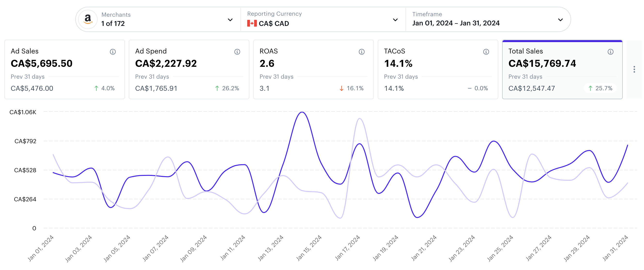Show info for Ad Spend metric

pos(237,52)
